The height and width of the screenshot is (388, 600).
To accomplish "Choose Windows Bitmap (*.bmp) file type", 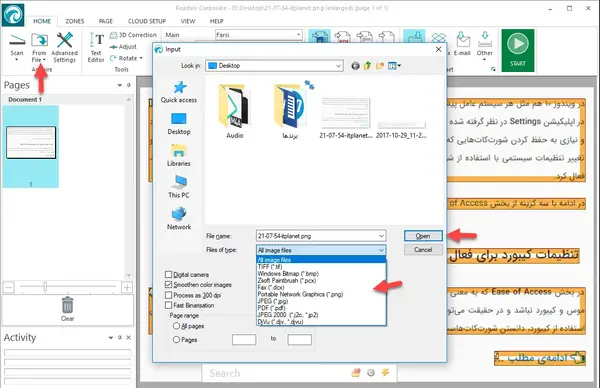I will [x=321, y=274].
